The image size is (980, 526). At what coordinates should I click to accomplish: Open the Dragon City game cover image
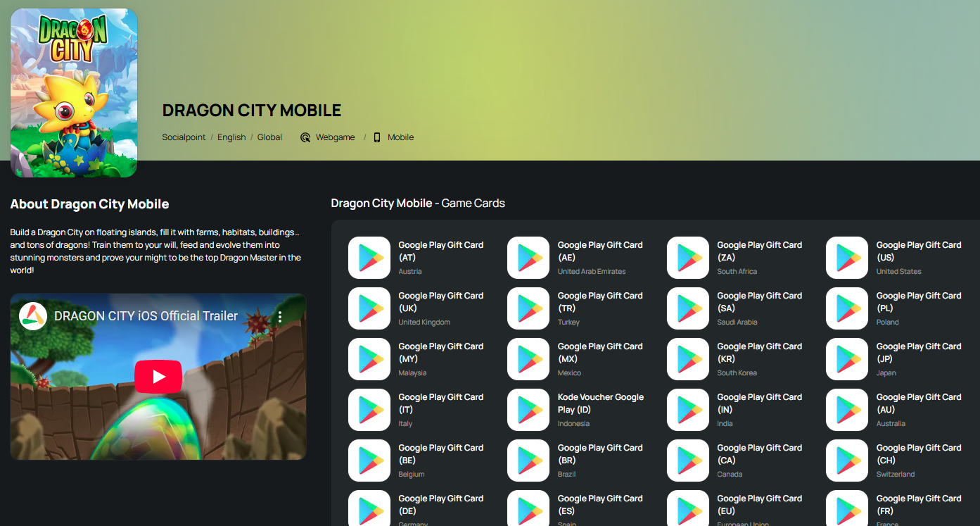[74, 92]
